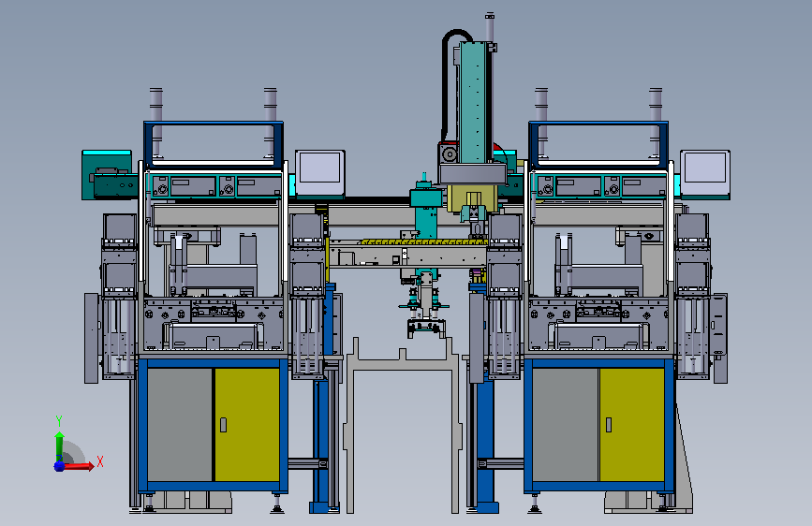
Task: Click the green Y axis arrow of triad
Action: click(x=59, y=445)
